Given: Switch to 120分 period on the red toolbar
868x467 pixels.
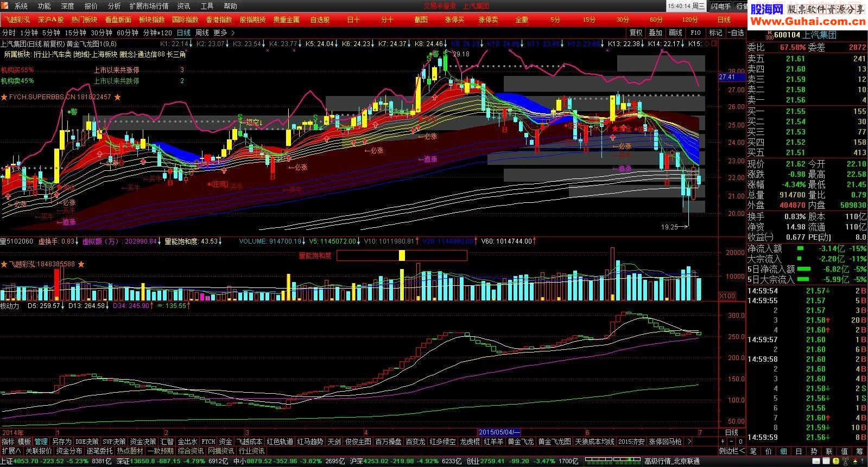Looking at the screenshot, I should [690, 20].
